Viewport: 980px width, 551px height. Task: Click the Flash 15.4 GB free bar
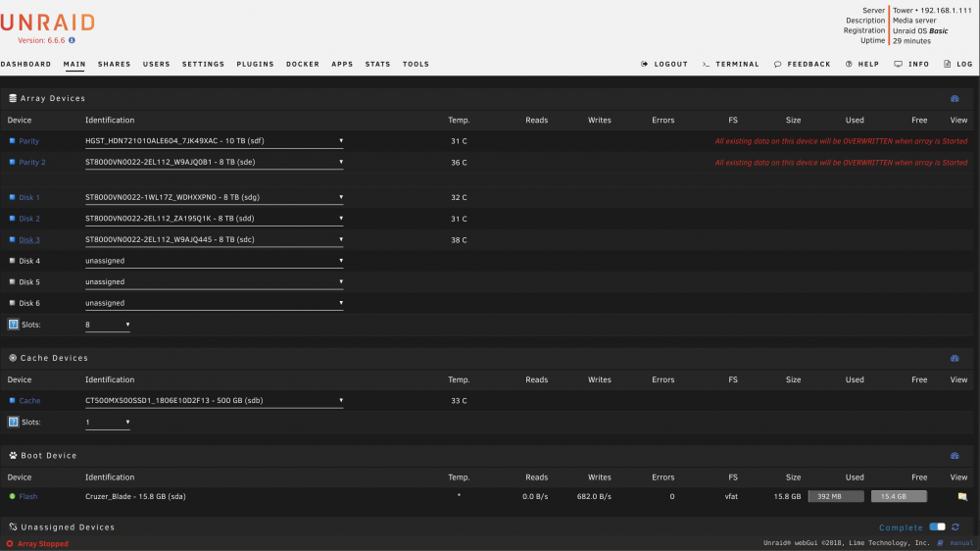899,497
